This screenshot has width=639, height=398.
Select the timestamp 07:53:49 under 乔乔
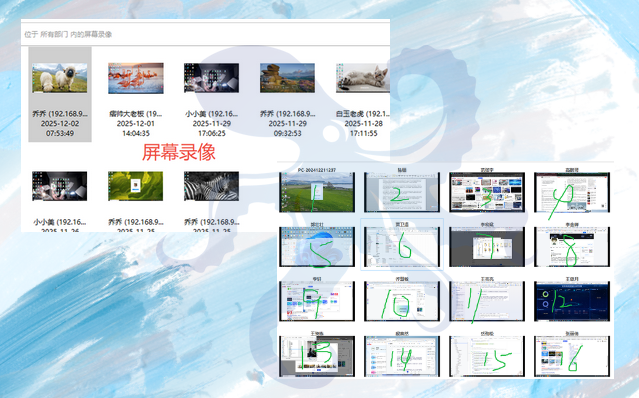[60, 133]
